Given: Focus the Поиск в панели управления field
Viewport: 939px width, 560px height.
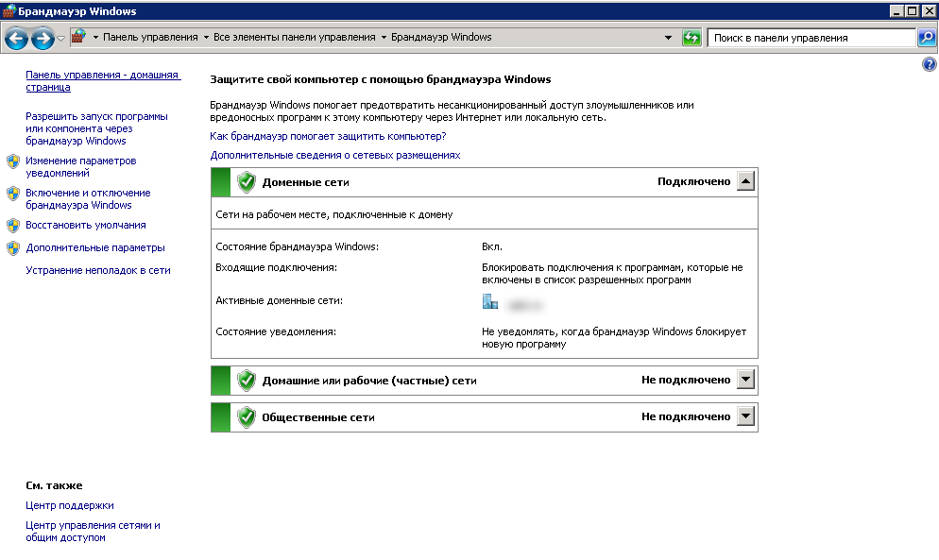Looking at the screenshot, I should tap(812, 38).
